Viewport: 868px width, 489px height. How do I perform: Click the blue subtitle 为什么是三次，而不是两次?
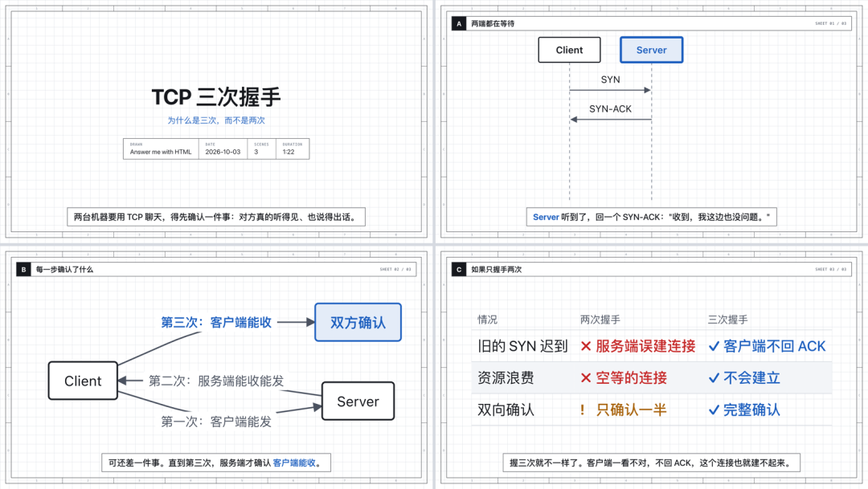click(x=216, y=120)
